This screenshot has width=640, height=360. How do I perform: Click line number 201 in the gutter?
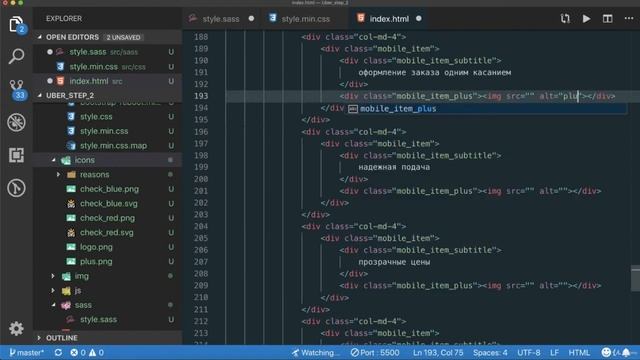tap(201, 191)
